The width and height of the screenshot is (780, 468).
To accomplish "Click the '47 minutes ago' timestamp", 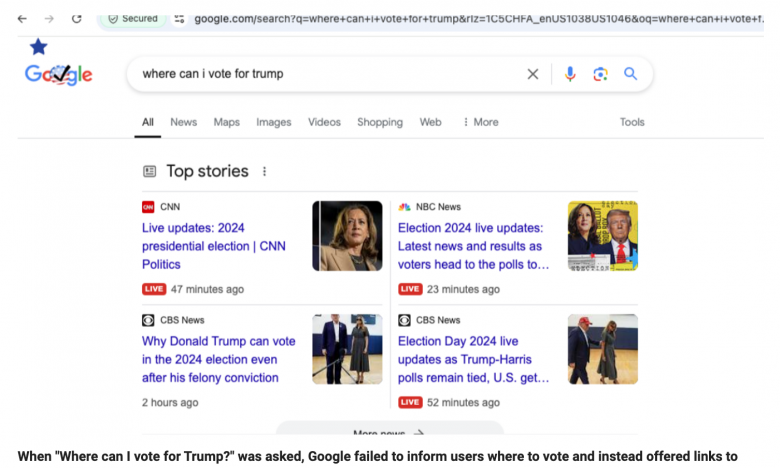I will [207, 289].
